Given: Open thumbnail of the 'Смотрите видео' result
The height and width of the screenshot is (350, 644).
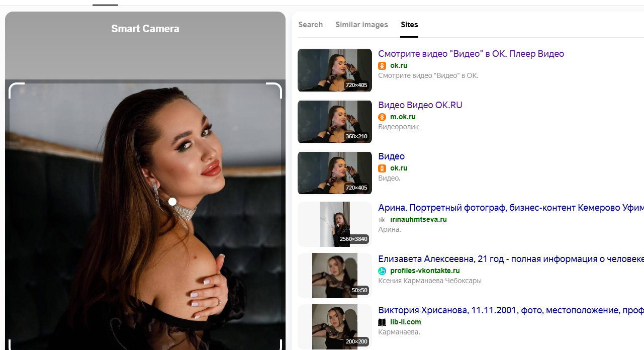Looking at the screenshot, I should click(335, 70).
